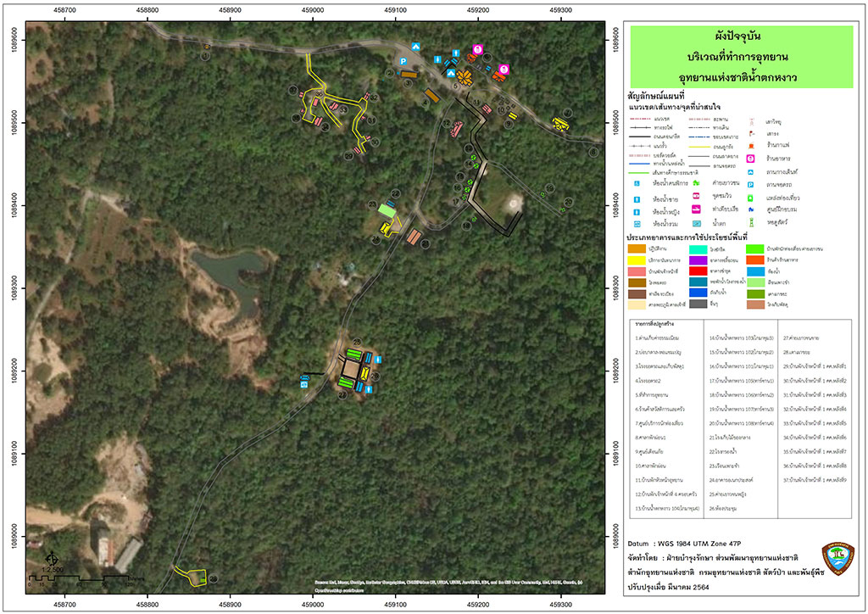This screenshot has height=614, width=868.
Task: Click the 'สัญลักษณ์แผนที่' legend heading
Action: [x=657, y=96]
